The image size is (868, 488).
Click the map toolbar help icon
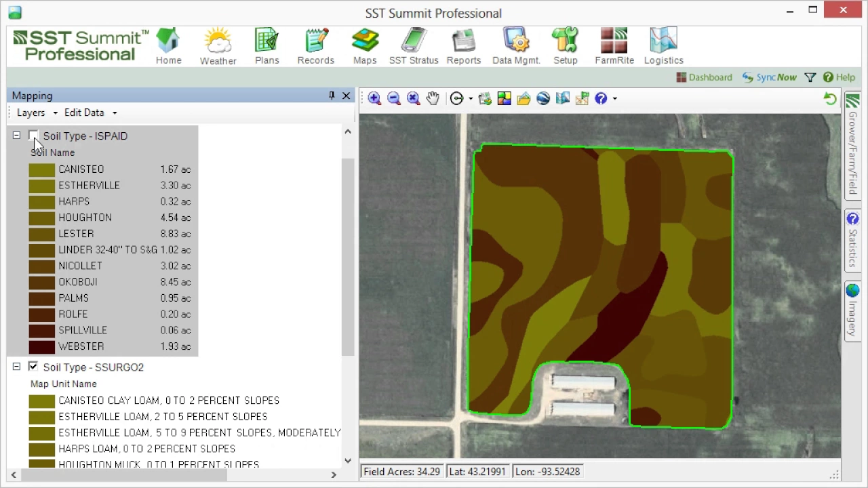point(601,99)
